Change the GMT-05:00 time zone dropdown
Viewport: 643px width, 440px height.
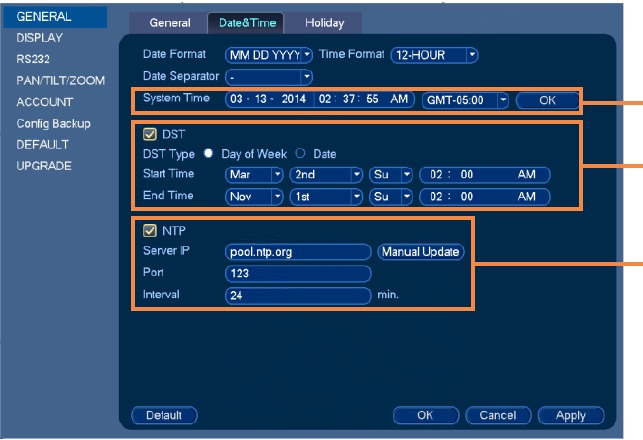(466, 99)
